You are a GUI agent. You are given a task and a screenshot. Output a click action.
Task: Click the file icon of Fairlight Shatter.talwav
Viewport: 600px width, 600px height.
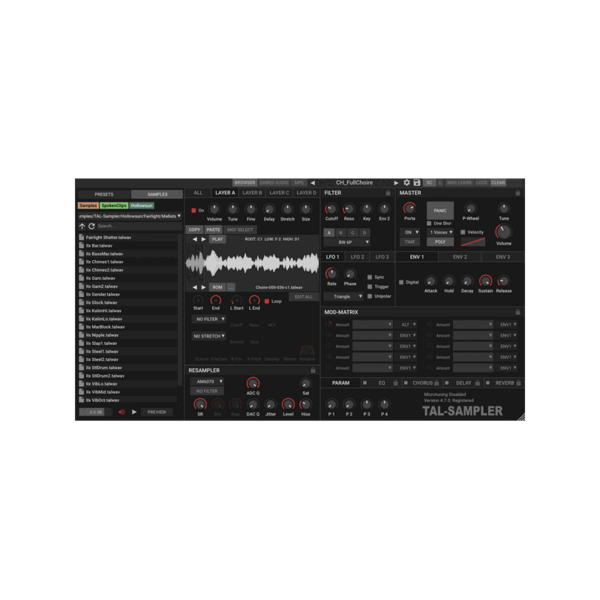(82, 237)
